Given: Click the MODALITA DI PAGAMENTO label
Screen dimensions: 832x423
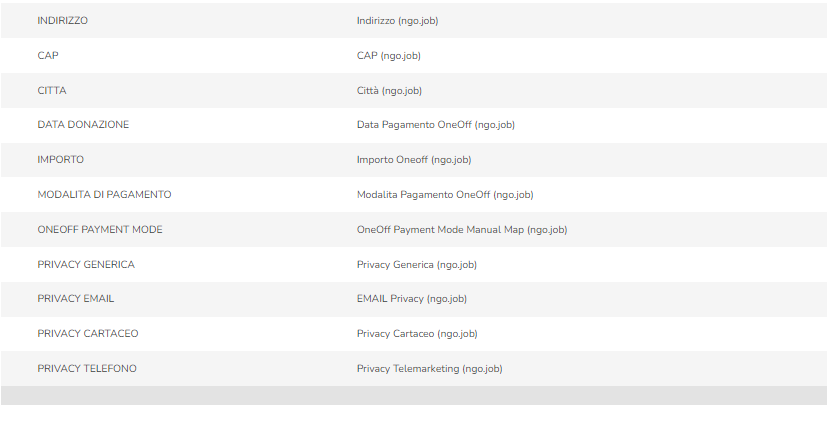Looking at the screenshot, I should click(x=104, y=195).
